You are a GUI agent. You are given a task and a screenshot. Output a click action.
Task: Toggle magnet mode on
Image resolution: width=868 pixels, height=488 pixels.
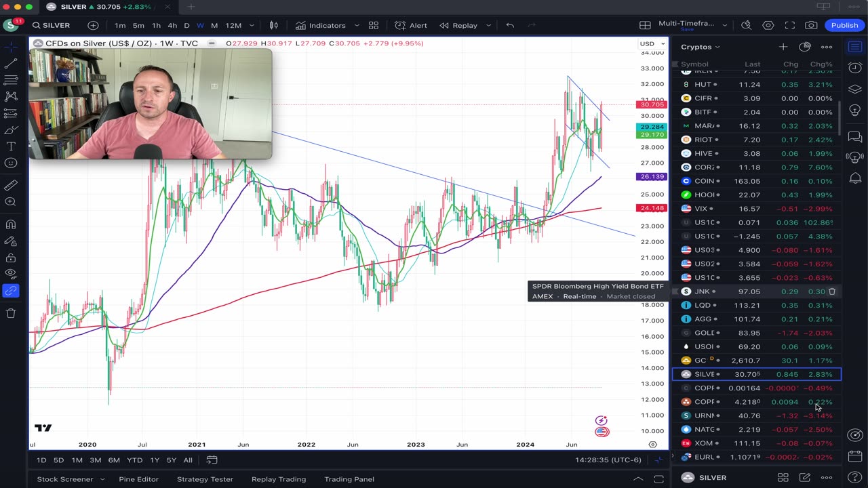pyautogui.click(x=11, y=224)
